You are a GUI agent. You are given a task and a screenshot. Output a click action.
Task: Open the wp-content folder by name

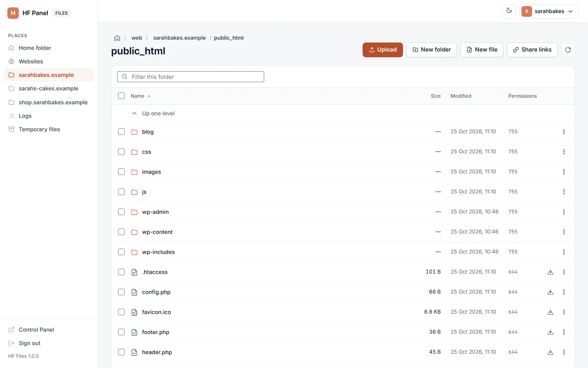coord(157,232)
